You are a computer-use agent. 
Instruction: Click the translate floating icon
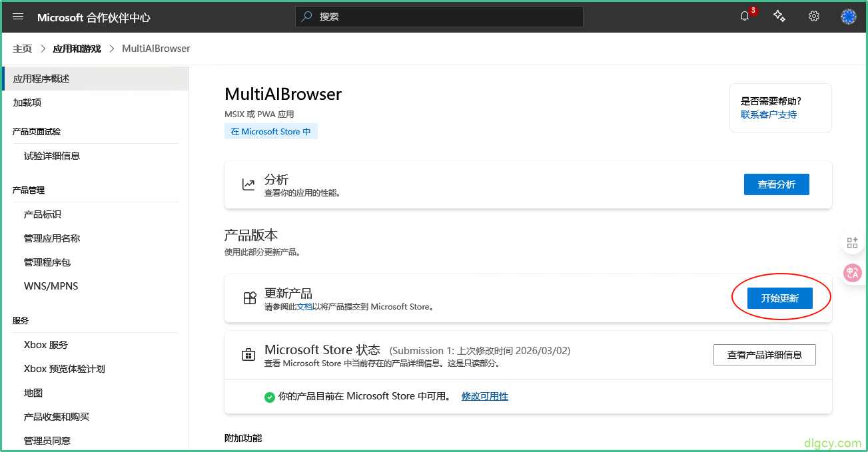point(852,272)
